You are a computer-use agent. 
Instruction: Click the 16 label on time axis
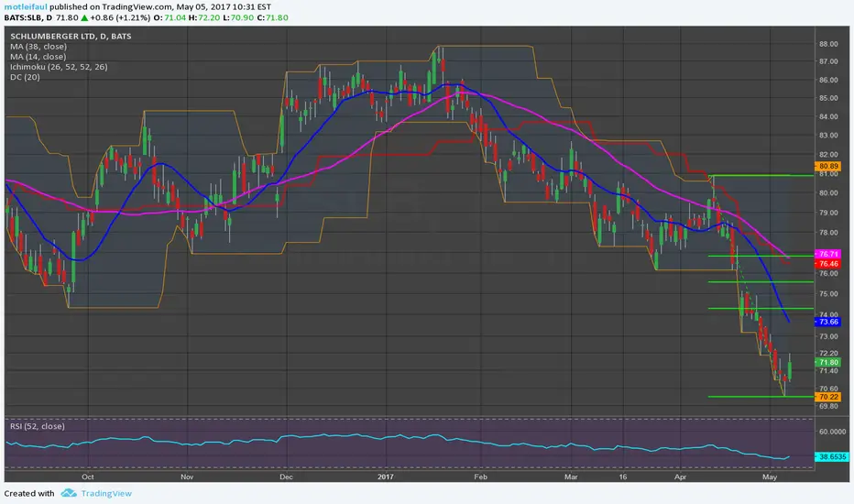[x=623, y=477]
